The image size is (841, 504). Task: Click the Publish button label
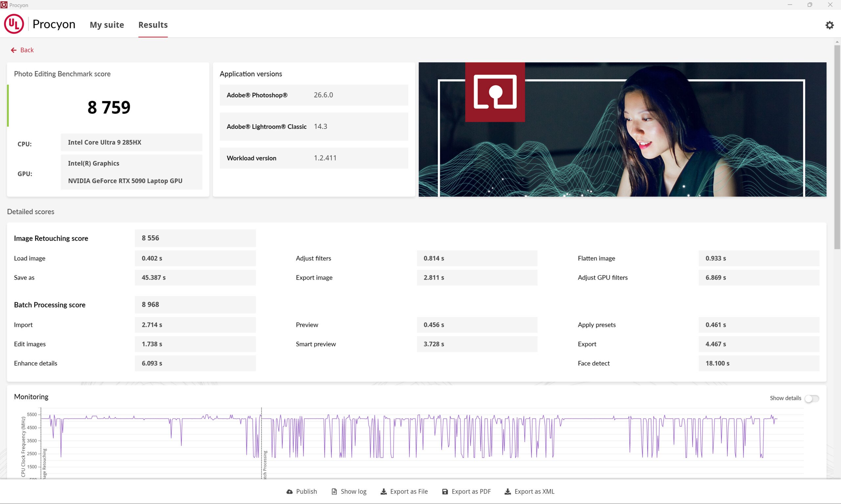306,492
